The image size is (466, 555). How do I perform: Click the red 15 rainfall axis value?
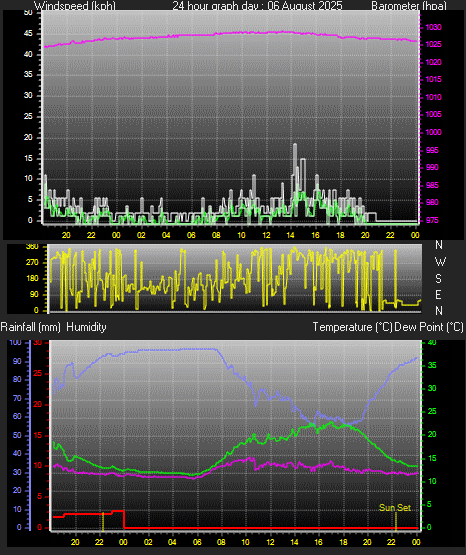pos(38,435)
